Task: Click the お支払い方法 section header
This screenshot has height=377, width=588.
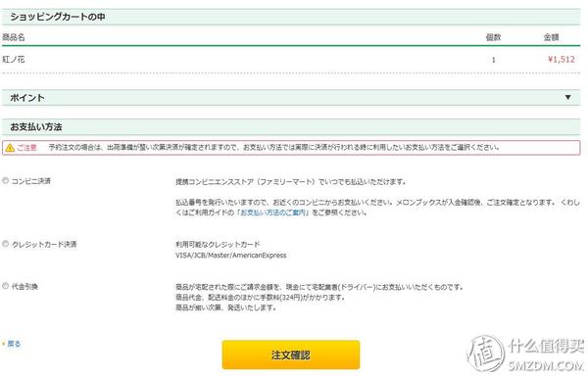Action: point(291,127)
